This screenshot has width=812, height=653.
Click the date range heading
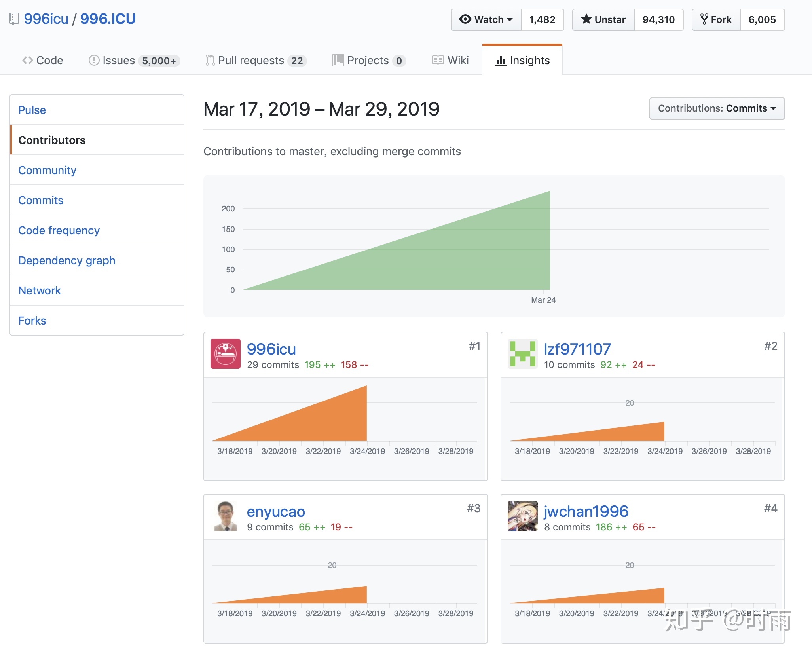(321, 109)
